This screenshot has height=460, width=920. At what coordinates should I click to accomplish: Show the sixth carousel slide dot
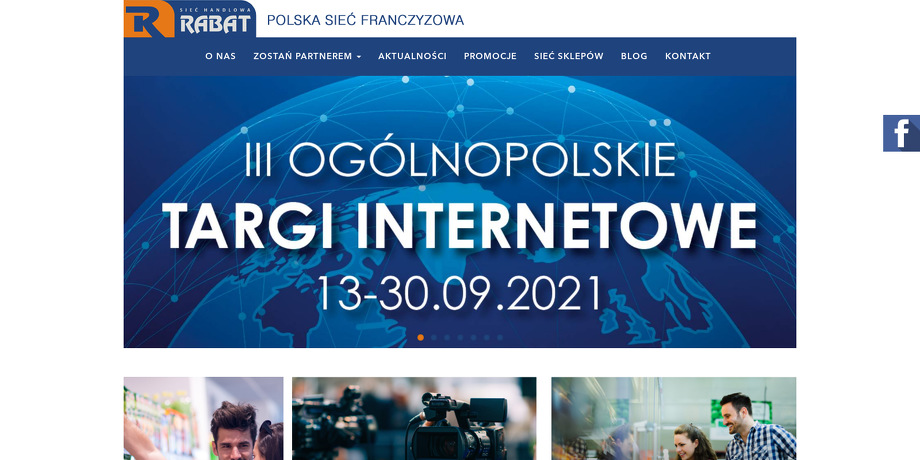coord(486,337)
